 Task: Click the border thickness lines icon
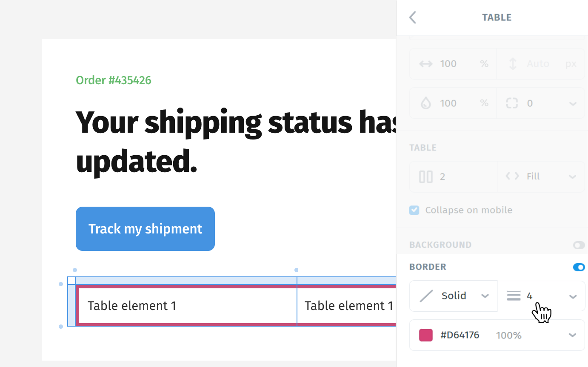click(x=514, y=296)
